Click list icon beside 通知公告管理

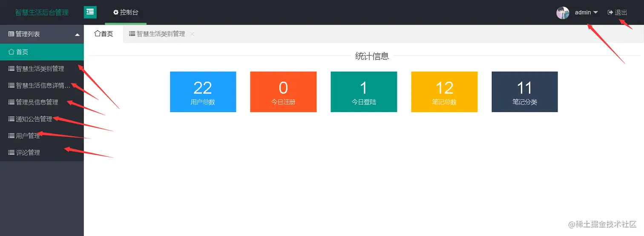tap(11, 119)
